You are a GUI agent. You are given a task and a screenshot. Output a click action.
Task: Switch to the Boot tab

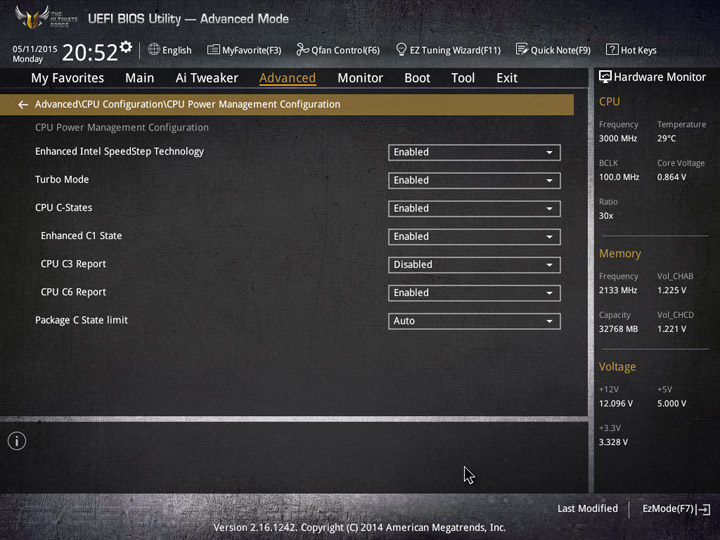click(417, 78)
